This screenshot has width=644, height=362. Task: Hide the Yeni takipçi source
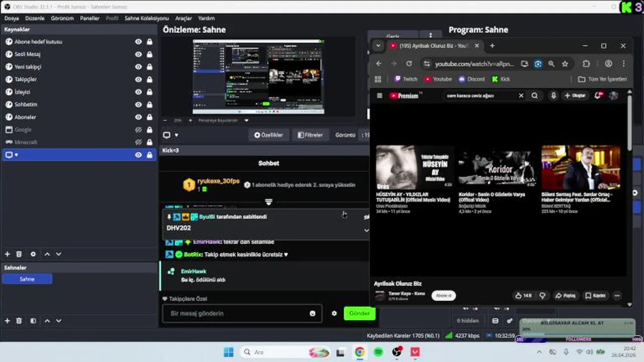coord(138,67)
